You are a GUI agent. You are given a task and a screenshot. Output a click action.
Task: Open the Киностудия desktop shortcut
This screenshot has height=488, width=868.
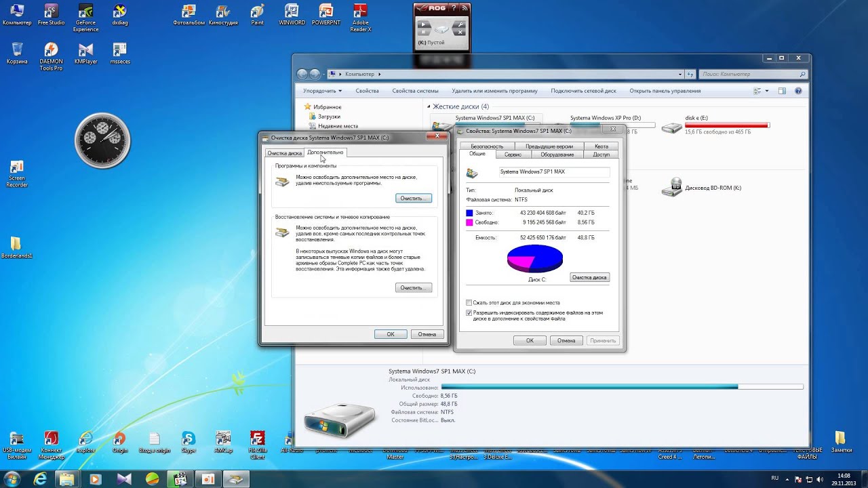223,14
